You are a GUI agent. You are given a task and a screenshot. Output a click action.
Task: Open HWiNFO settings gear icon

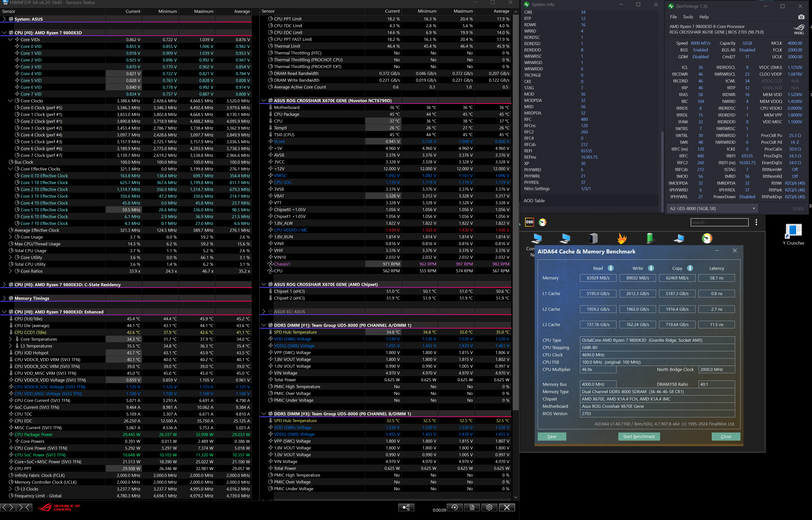pyautogui.click(x=489, y=507)
